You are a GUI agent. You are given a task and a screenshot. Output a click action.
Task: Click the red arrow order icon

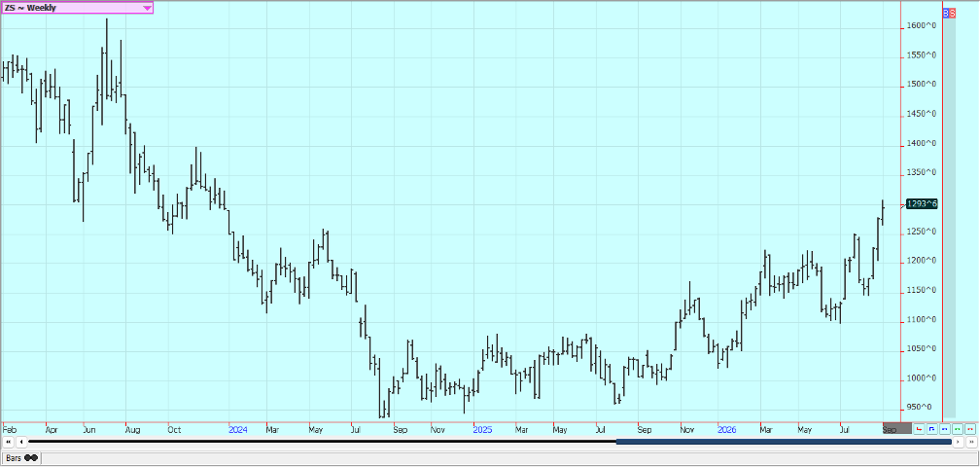coord(919,429)
